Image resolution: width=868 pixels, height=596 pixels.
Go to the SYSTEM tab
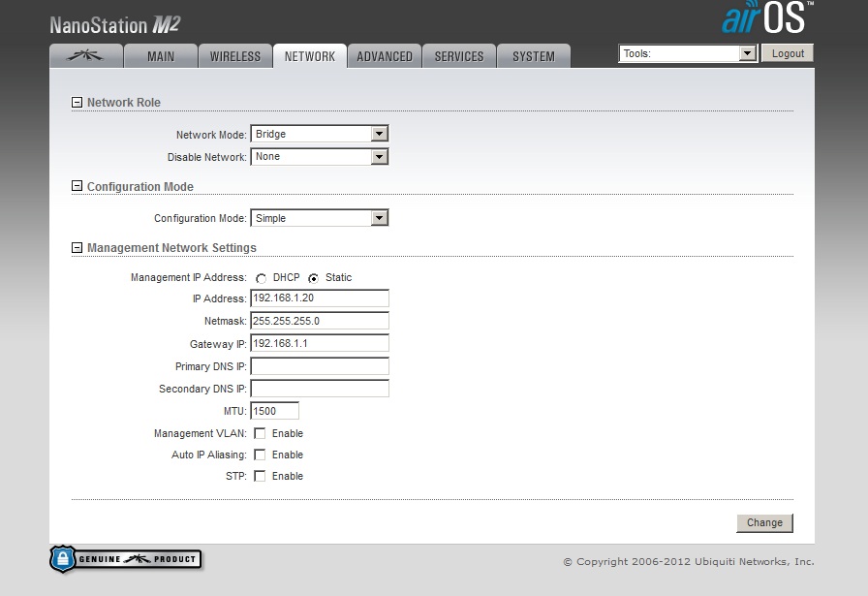coord(534,56)
